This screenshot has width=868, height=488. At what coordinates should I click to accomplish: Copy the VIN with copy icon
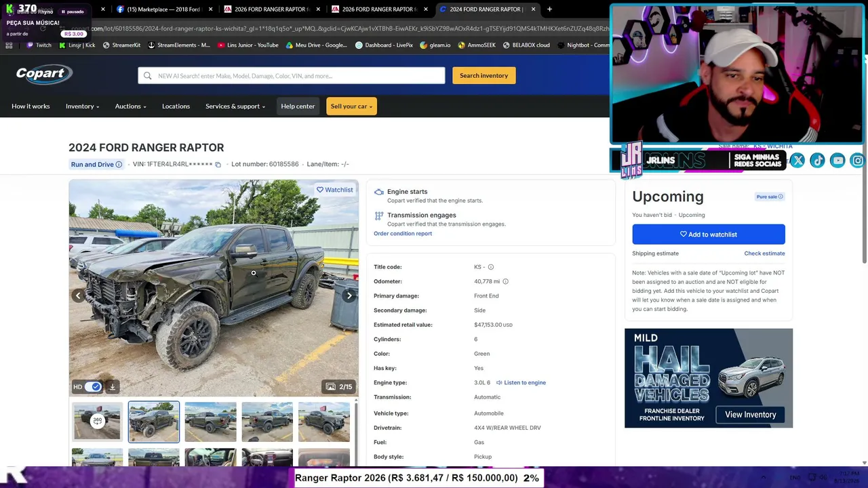point(218,165)
